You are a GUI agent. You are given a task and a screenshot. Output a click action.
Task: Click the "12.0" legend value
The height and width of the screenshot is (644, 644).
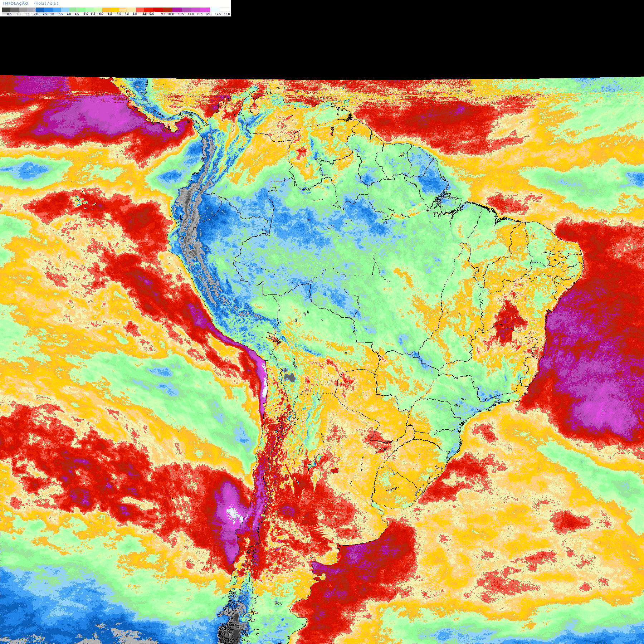[208, 14]
